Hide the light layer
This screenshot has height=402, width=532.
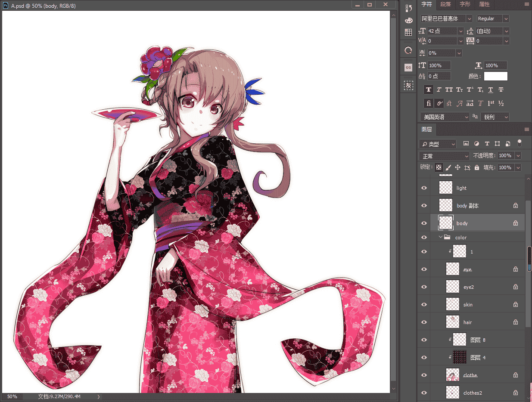[424, 188]
